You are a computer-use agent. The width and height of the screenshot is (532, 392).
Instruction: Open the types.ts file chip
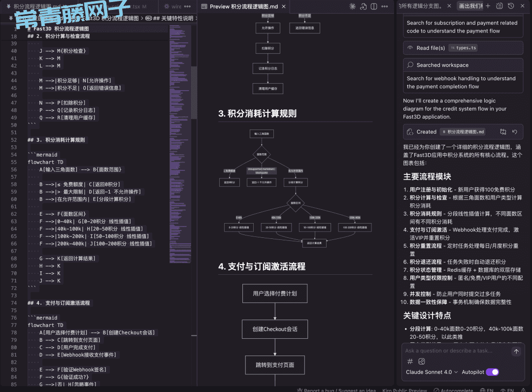(x=463, y=48)
